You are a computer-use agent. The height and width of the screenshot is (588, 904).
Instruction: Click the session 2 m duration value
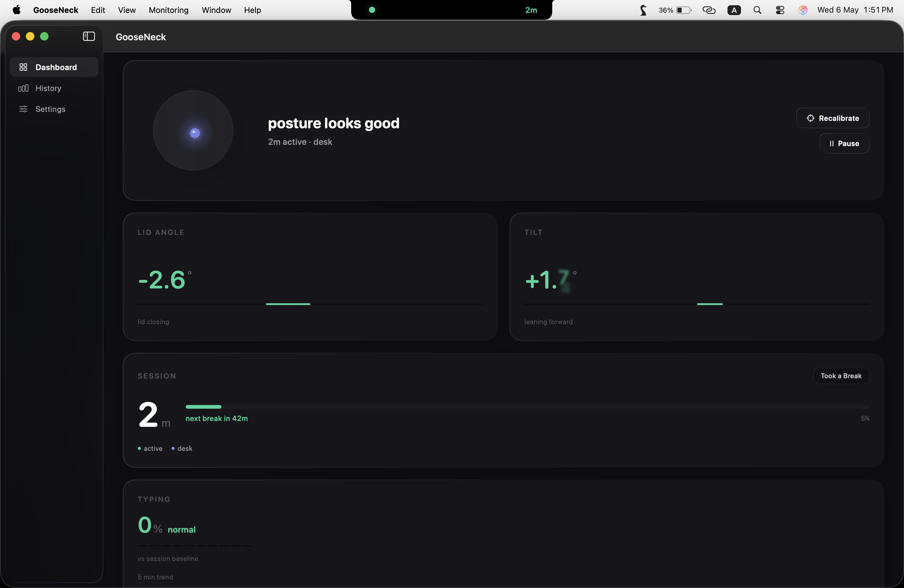[154, 415]
